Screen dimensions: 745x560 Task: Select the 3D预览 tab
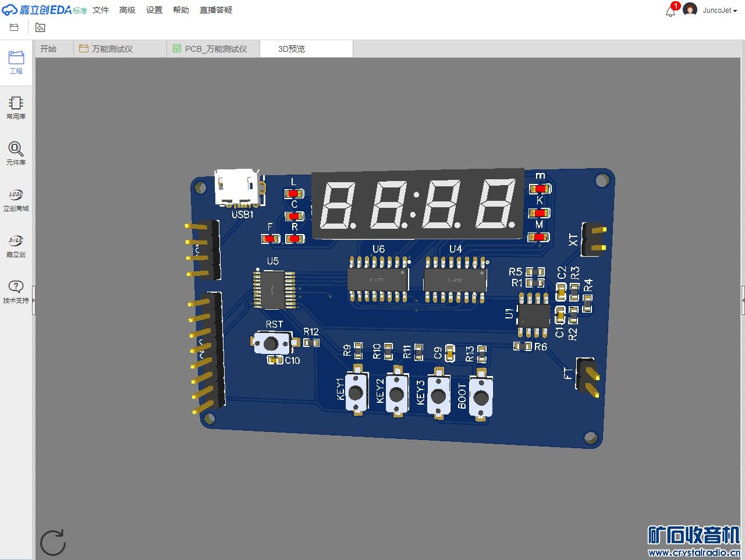click(x=307, y=49)
